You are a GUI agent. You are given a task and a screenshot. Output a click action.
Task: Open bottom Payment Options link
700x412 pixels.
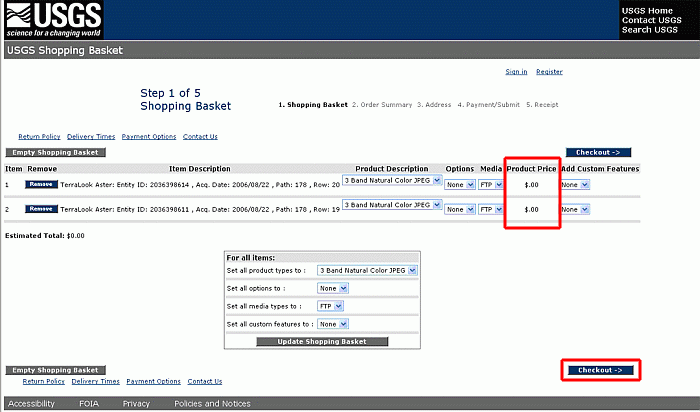[154, 381]
